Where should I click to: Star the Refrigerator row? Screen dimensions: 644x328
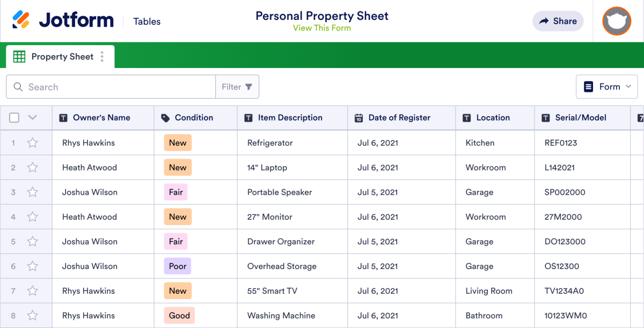pyautogui.click(x=32, y=143)
